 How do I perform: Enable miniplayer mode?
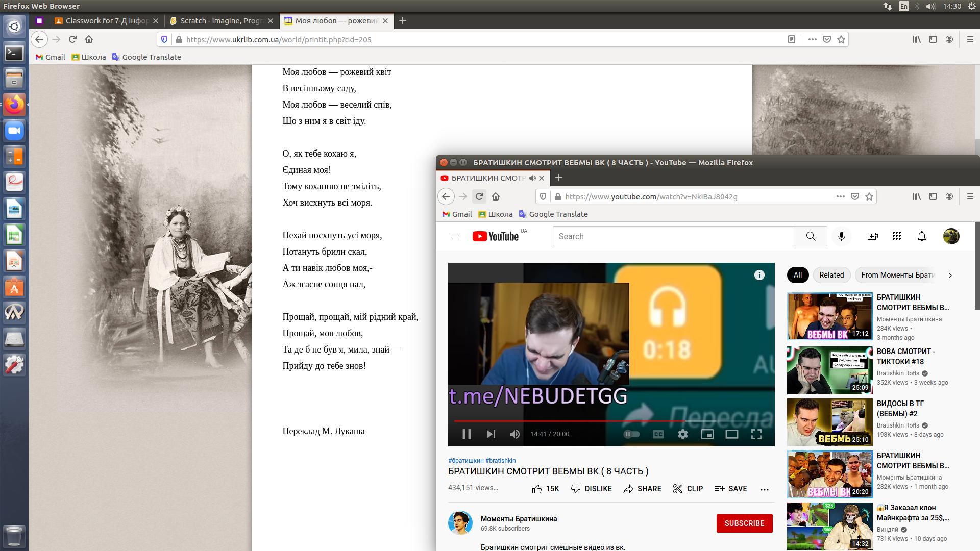[707, 434]
